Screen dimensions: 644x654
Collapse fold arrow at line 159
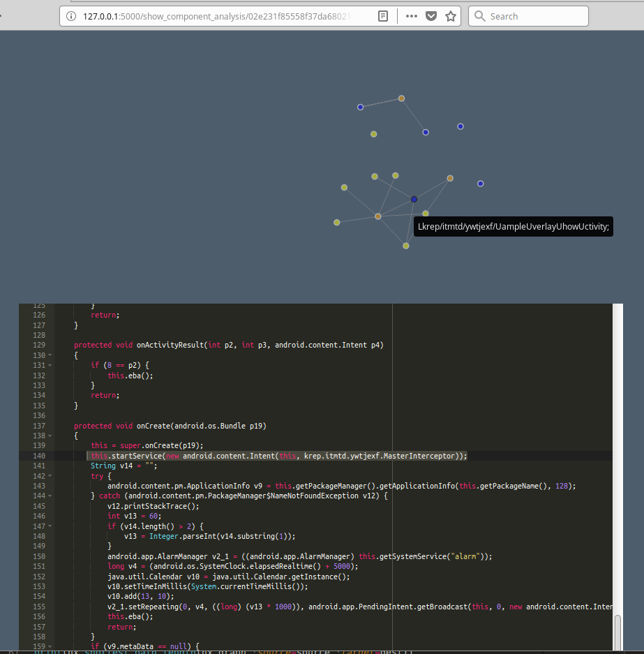[50, 646]
